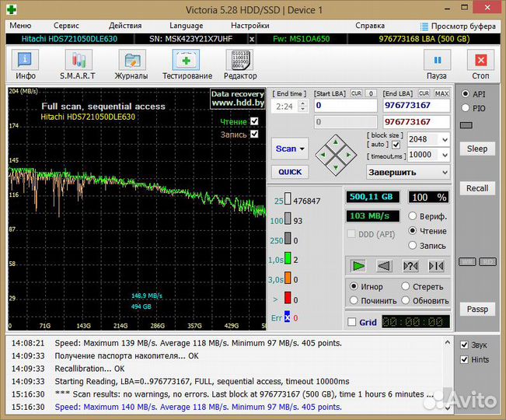This screenshot has width=506, height=420.
Task: Open the Настройки menu
Action: (250, 26)
